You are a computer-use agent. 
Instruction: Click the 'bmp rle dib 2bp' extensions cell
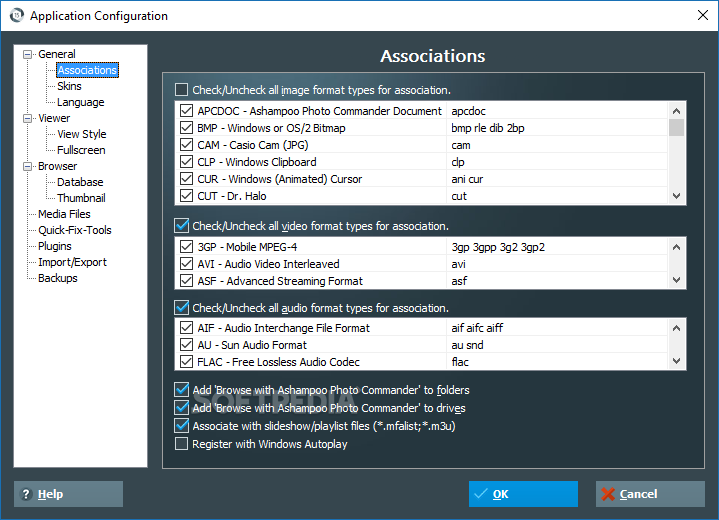(557, 127)
